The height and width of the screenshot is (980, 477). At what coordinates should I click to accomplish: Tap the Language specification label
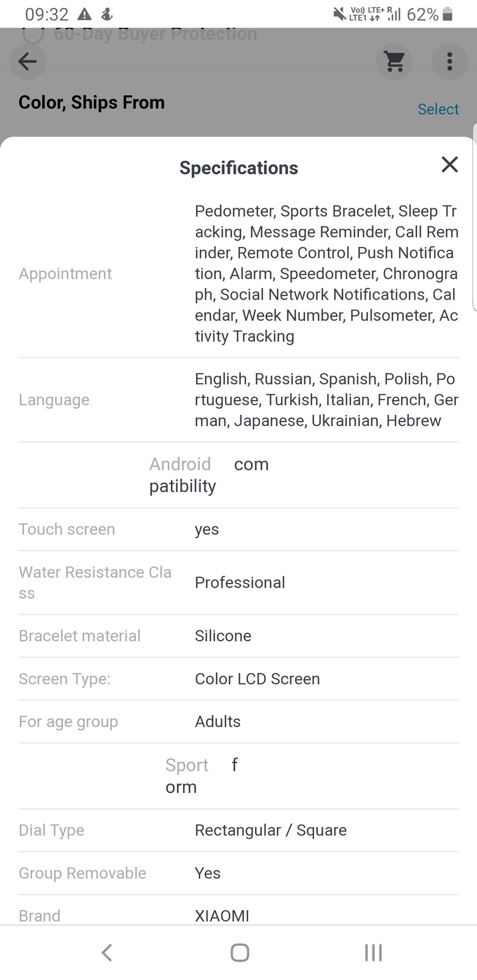click(54, 400)
